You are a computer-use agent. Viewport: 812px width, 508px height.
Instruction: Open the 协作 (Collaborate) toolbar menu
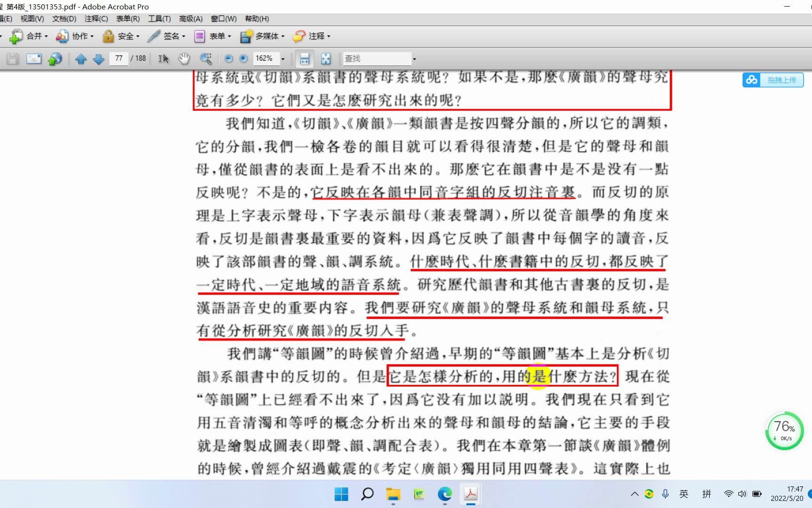pyautogui.click(x=75, y=36)
